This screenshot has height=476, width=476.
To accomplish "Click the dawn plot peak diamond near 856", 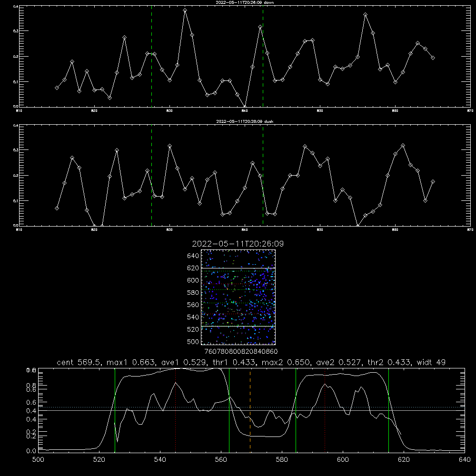I will (366, 15).
